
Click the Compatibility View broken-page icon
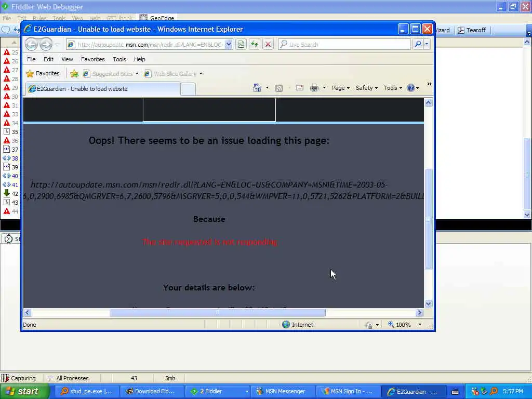(241, 45)
